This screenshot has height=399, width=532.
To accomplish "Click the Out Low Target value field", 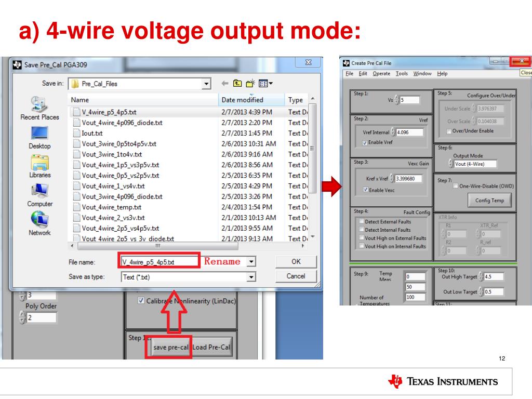I will point(494,292).
